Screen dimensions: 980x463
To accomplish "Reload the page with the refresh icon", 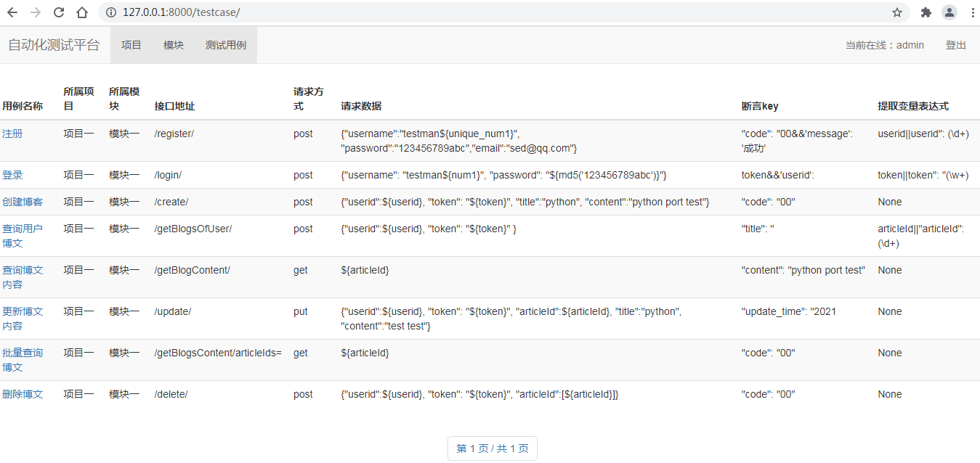I will 59,12.
